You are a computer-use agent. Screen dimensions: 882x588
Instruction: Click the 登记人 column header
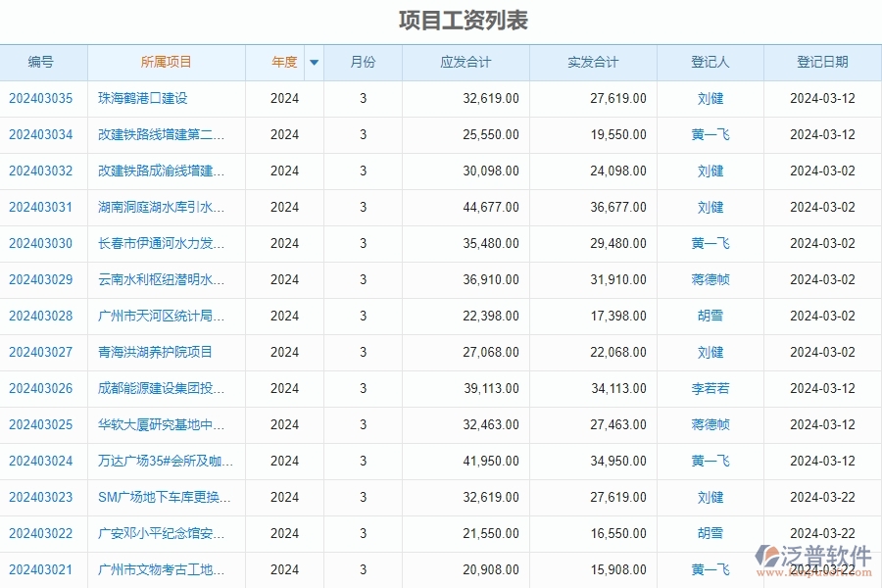[x=710, y=62]
